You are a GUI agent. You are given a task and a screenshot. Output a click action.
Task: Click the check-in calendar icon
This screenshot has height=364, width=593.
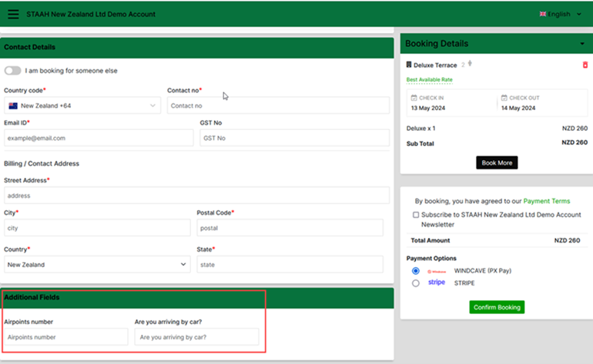[414, 98]
